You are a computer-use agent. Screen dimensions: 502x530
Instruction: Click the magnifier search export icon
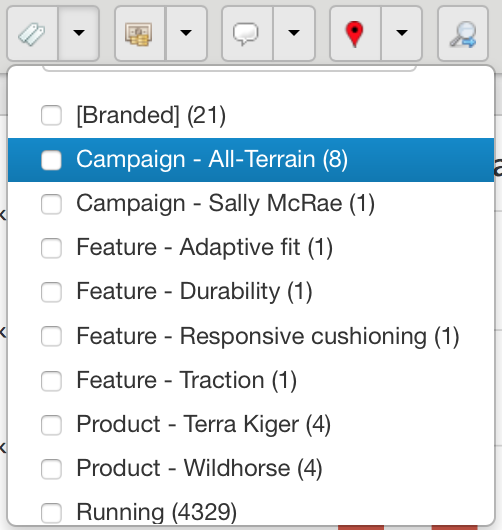click(463, 33)
